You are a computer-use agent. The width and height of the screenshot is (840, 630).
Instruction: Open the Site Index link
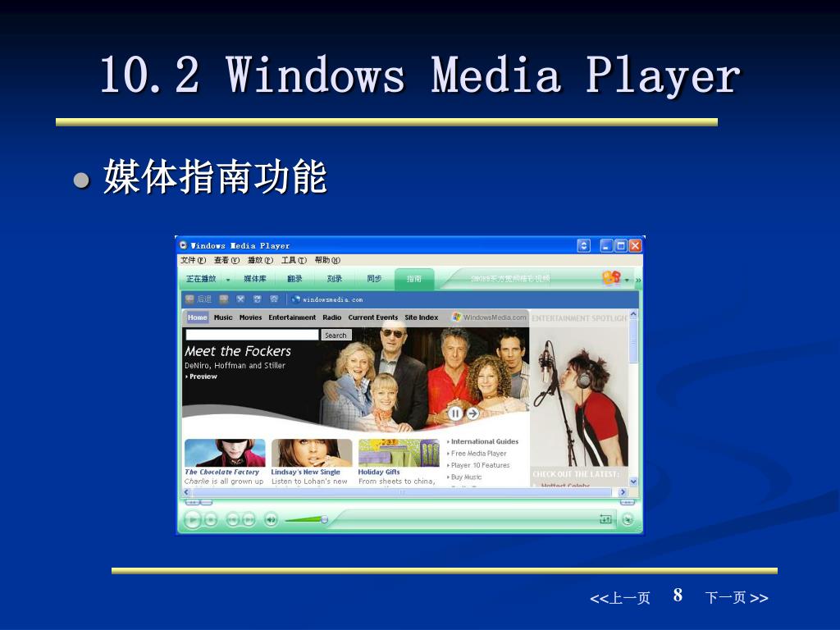[422, 317]
